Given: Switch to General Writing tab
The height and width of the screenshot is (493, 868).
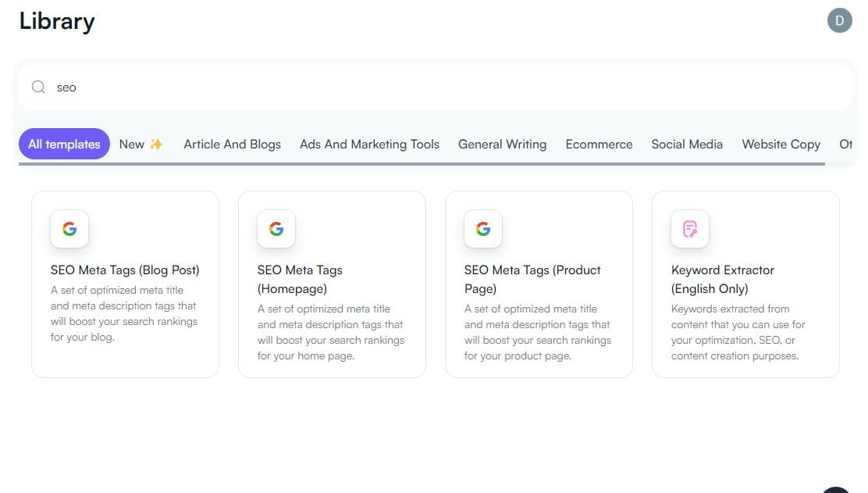Looking at the screenshot, I should (x=502, y=144).
